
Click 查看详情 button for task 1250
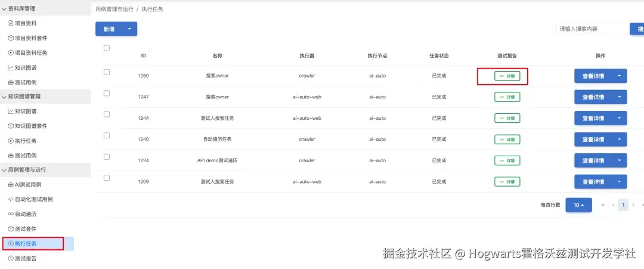[593, 76]
